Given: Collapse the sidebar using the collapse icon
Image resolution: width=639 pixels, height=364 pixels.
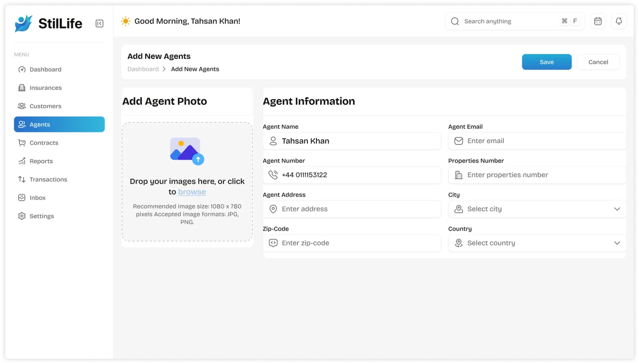Looking at the screenshot, I should (99, 24).
